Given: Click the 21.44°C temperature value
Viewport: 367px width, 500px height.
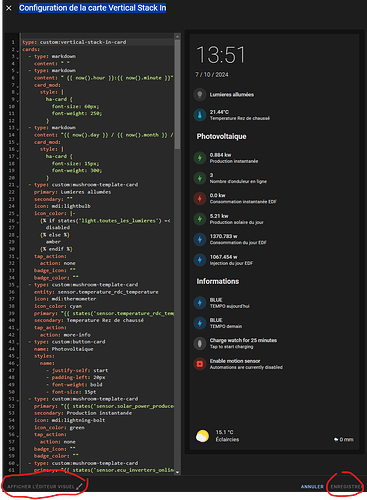Looking at the screenshot, I should tap(219, 112).
